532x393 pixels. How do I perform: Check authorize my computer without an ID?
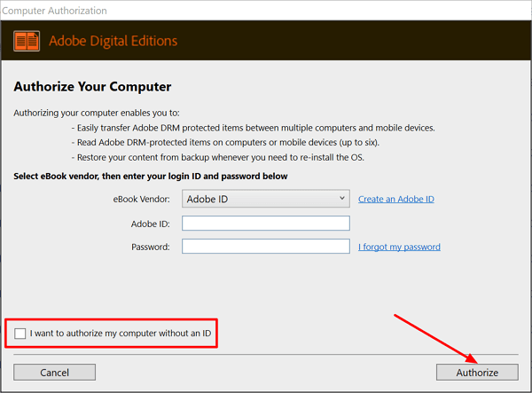click(20, 334)
